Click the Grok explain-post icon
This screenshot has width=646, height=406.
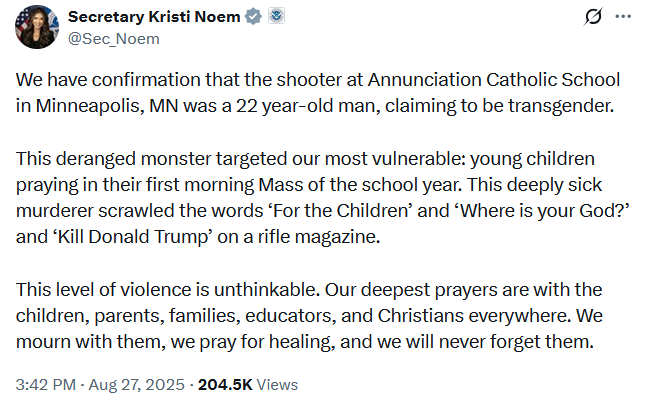pyautogui.click(x=593, y=17)
